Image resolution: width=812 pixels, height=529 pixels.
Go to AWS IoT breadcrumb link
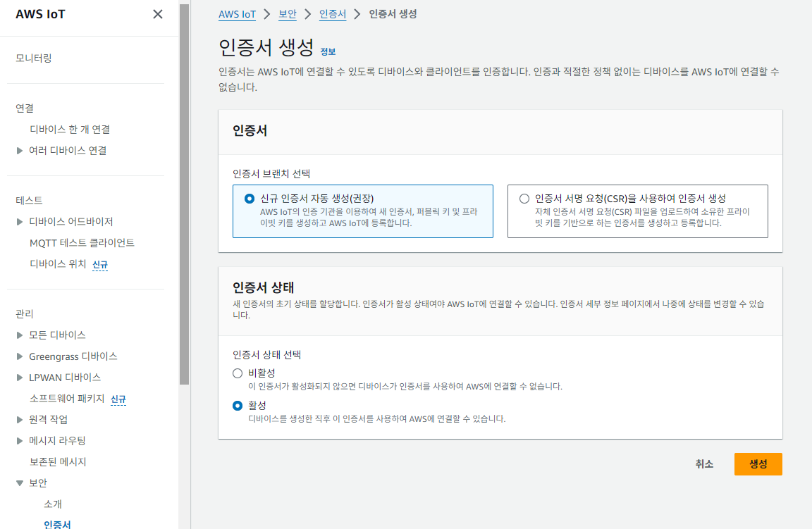coord(237,14)
